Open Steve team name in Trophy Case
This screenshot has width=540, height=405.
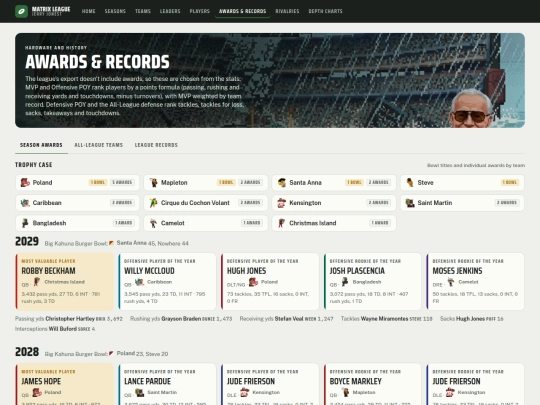(x=425, y=183)
